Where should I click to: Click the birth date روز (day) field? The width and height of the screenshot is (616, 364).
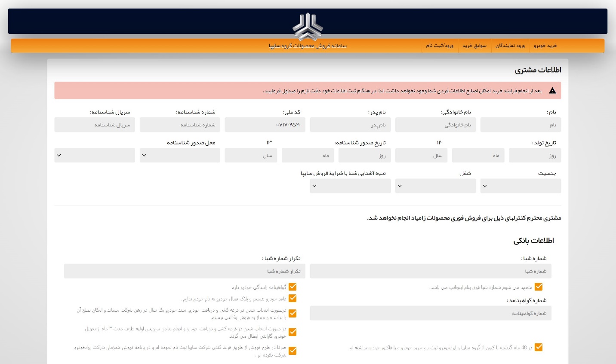[x=535, y=155]
